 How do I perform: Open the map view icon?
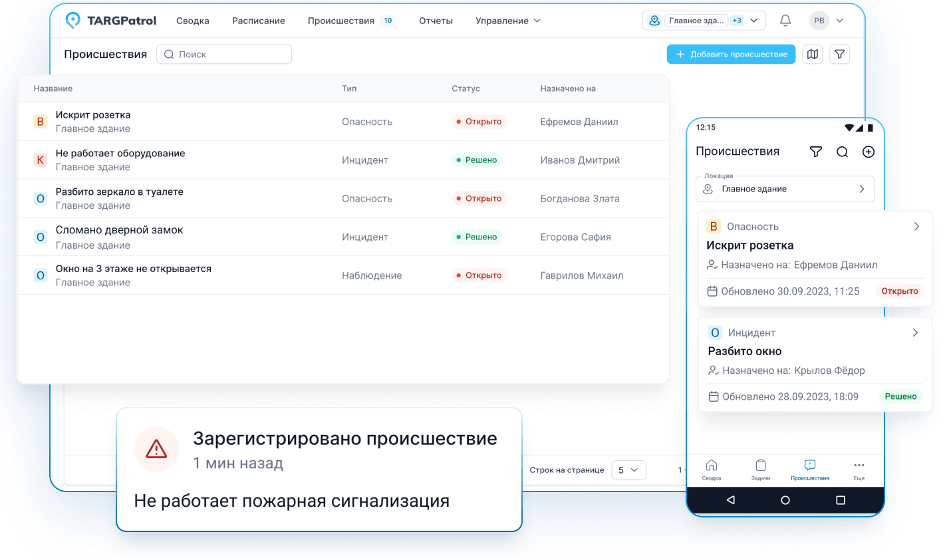pyautogui.click(x=813, y=55)
